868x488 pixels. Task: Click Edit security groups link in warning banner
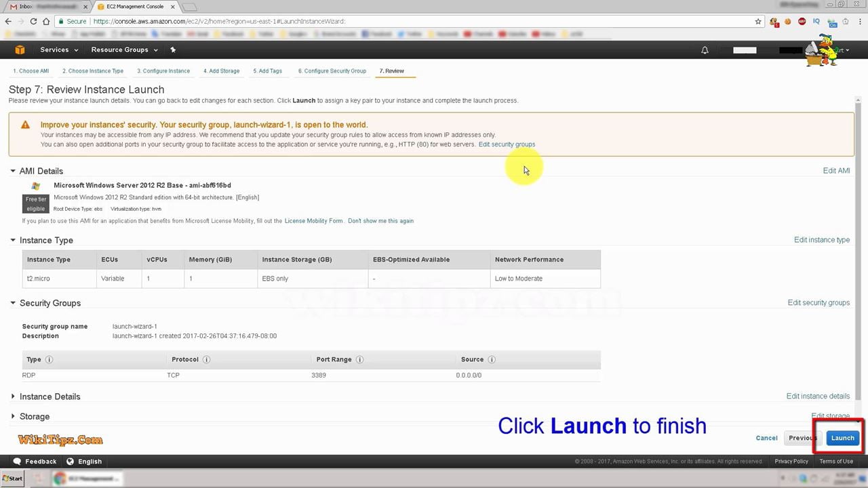(x=507, y=144)
